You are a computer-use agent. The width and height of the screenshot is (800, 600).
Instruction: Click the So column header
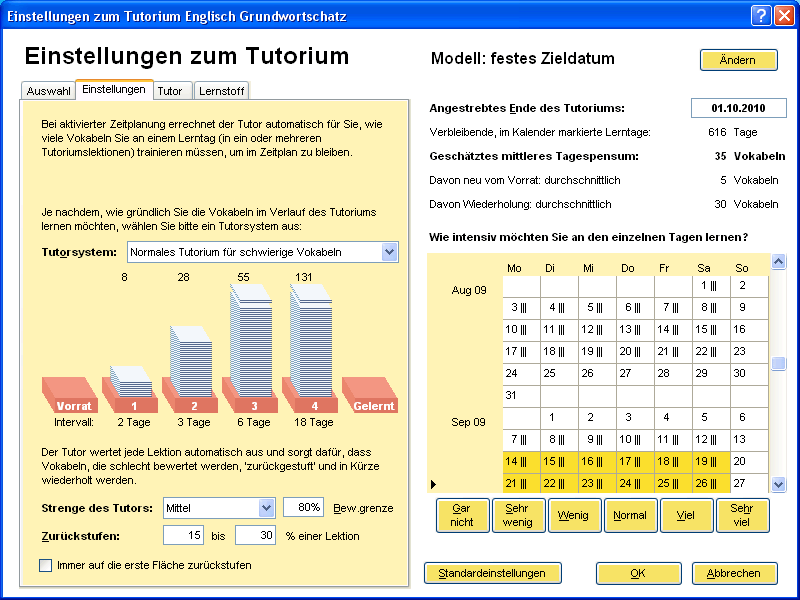pos(742,268)
